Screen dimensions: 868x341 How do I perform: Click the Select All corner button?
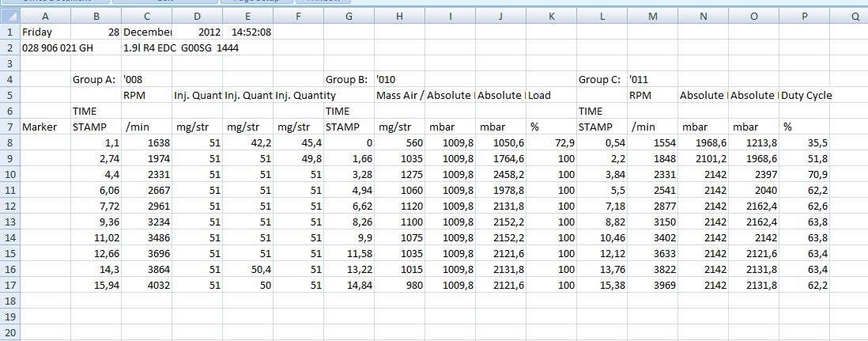[x=9, y=15]
